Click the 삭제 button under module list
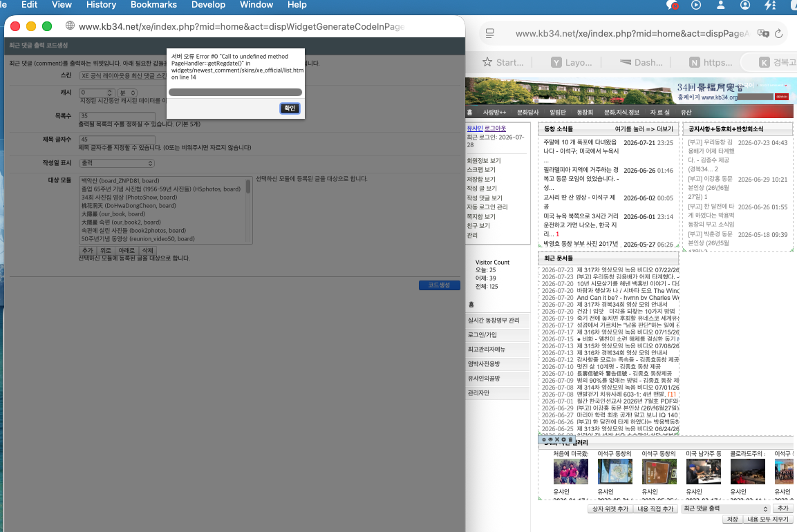 pyautogui.click(x=147, y=251)
